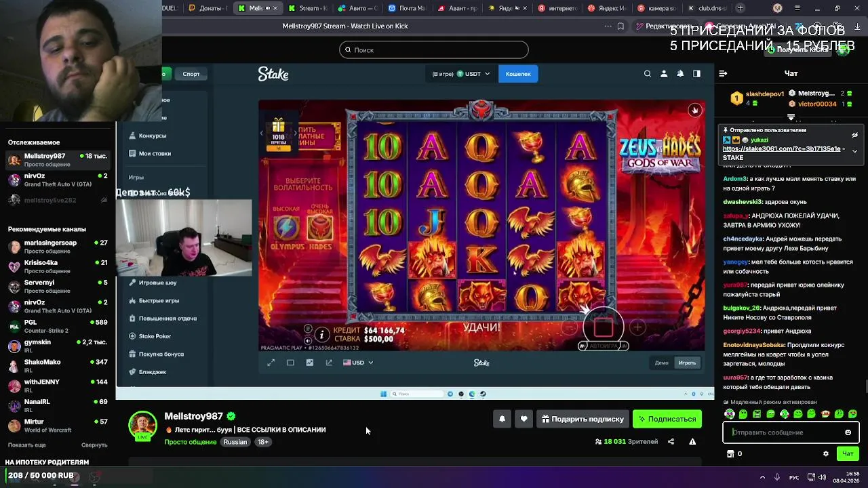Image resolution: width=868 pixels, height=488 pixels.
Task: Switch to the Авито browser tab
Action: [x=357, y=8]
